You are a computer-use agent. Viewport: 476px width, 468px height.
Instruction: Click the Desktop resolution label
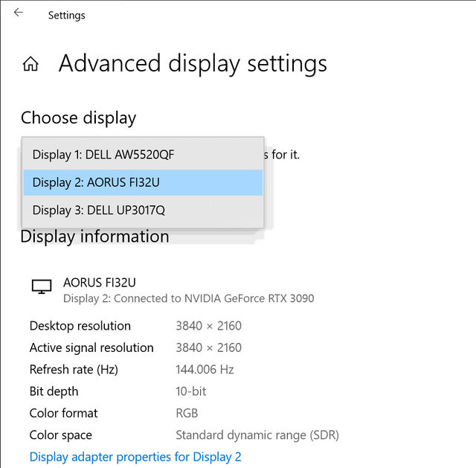(80, 326)
